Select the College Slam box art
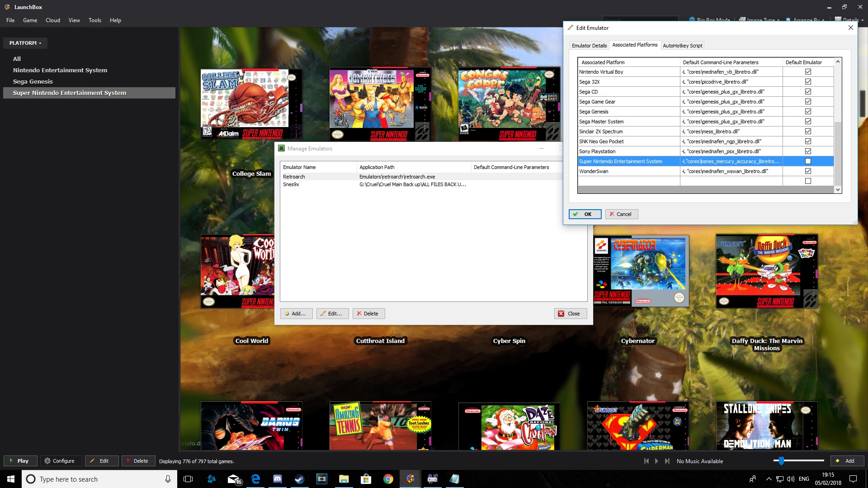 pyautogui.click(x=251, y=104)
